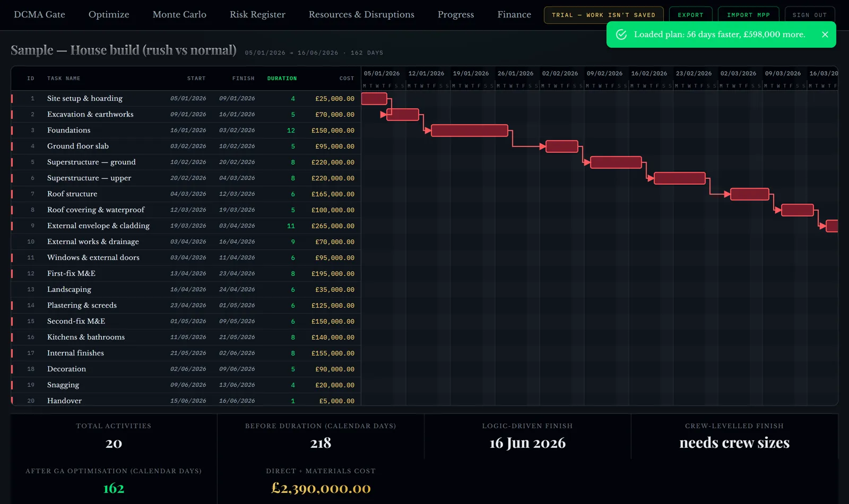This screenshot has width=849, height=504.
Task: Select the Plastering & screeds task
Action: [82, 306]
